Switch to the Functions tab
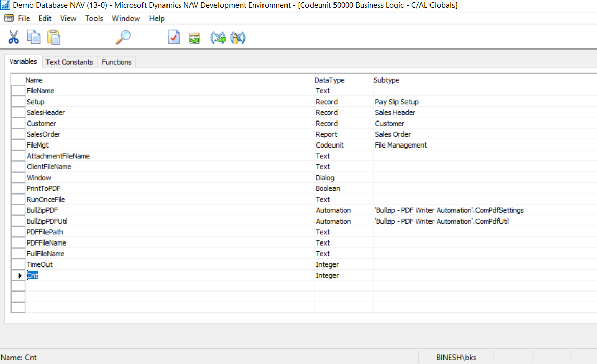597x364 pixels. pyautogui.click(x=116, y=62)
